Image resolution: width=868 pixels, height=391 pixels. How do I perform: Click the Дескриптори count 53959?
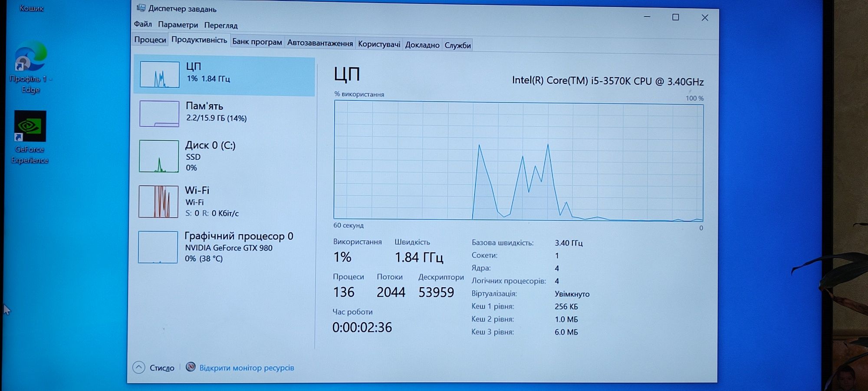[436, 292]
